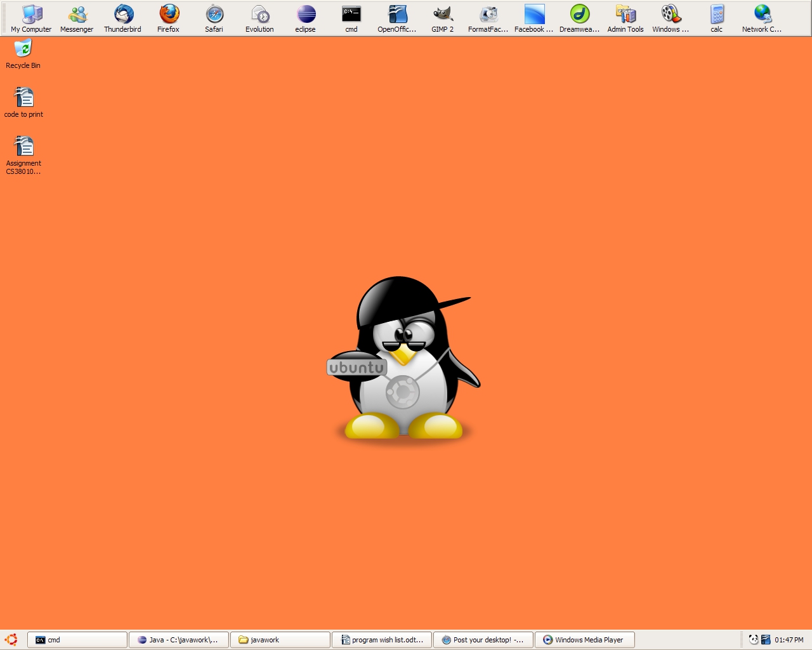Click the panda tray icon

tap(754, 640)
